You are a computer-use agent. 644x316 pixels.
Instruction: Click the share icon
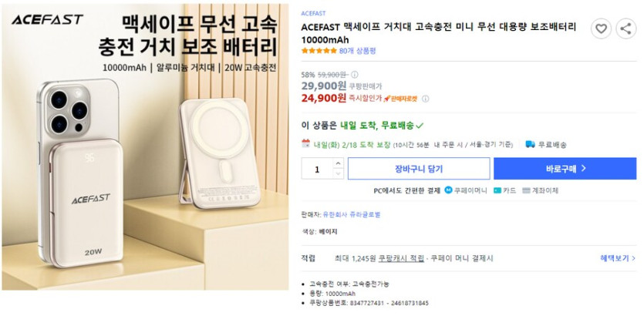626,29
